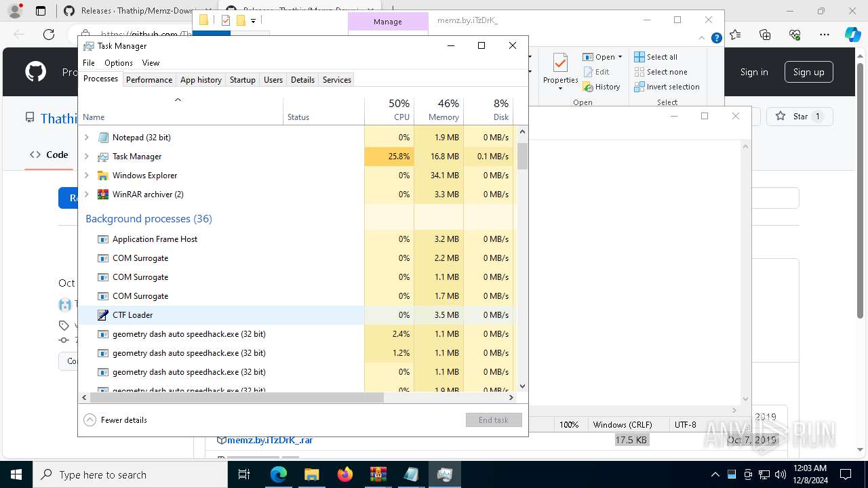The width and height of the screenshot is (868, 488).
Task: Open Edge Favorites star icon
Action: (736, 35)
